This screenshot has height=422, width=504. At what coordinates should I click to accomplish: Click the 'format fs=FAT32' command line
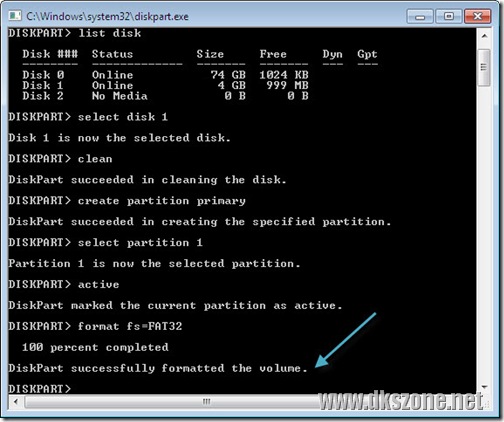tap(95, 326)
